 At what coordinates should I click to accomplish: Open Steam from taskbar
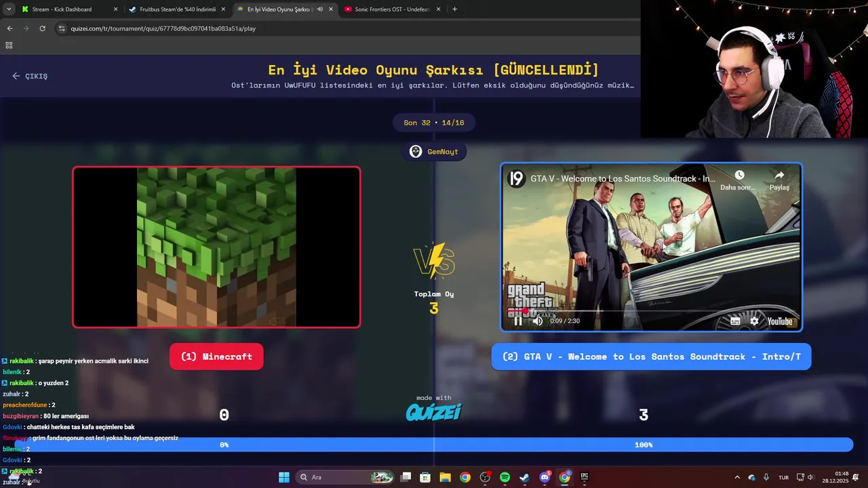[524, 477]
